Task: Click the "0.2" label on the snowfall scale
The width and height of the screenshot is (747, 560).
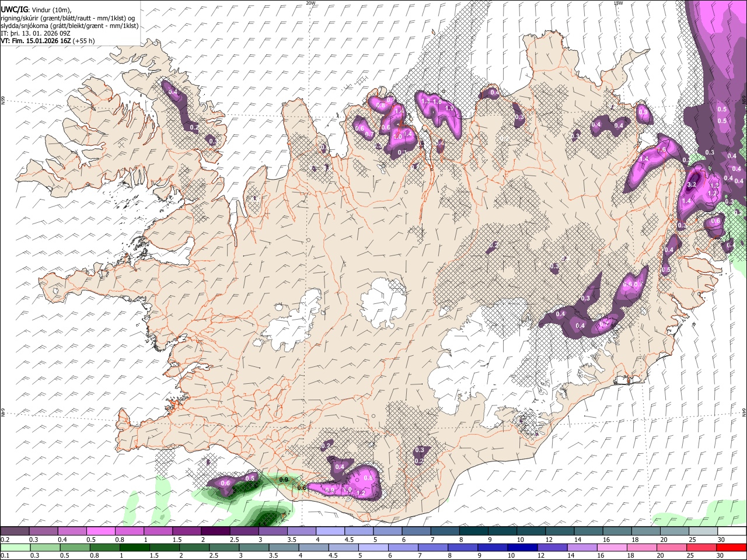Action: 5,540
